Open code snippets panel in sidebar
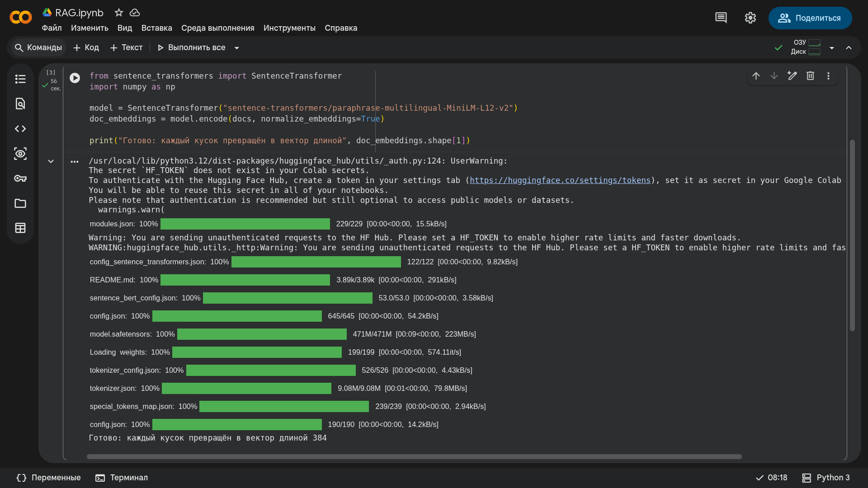 tap(20, 129)
